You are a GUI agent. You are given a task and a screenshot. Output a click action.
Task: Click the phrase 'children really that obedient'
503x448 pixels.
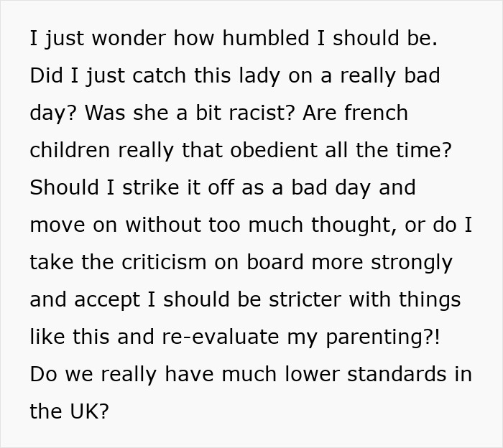pos(174,150)
